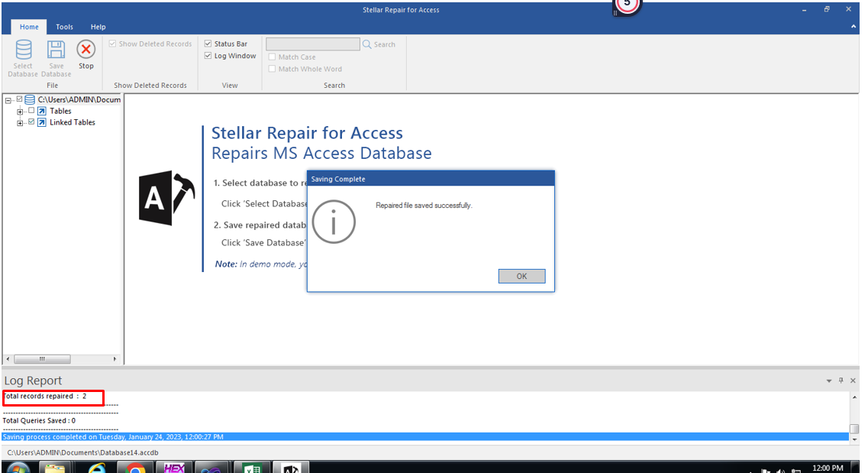Pin the Log Report panel

point(841,381)
